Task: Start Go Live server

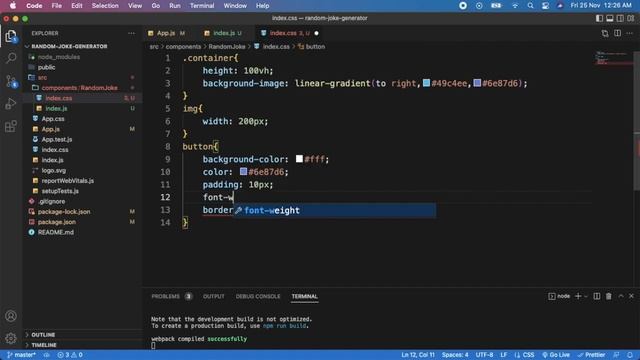Action: (556, 355)
